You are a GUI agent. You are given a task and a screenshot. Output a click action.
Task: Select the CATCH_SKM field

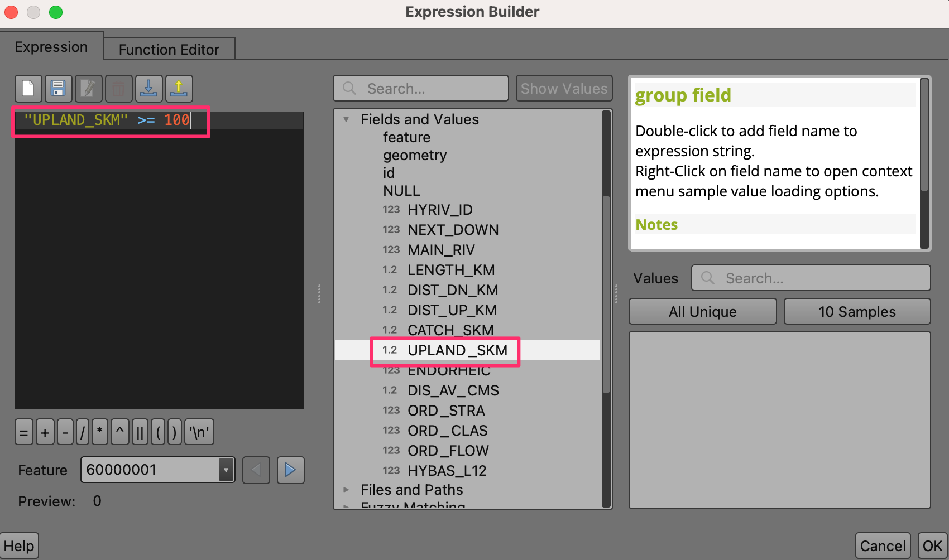tap(450, 330)
